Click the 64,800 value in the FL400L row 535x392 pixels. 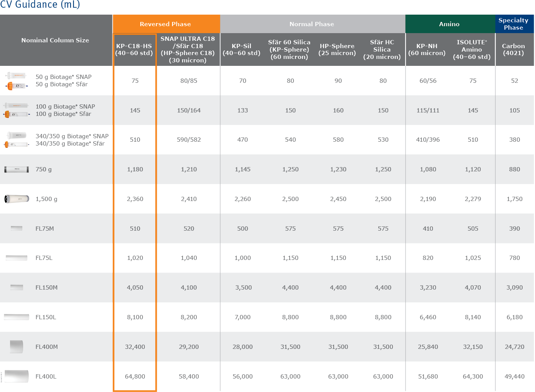[x=135, y=377]
